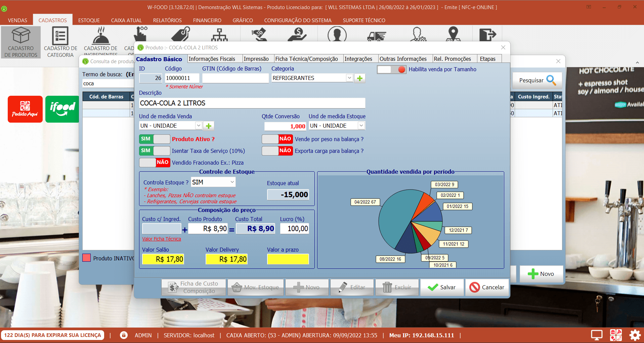The height and width of the screenshot is (343, 644).
Task: Open Cadastro de Produtos ribbon icon
Action: point(21,42)
